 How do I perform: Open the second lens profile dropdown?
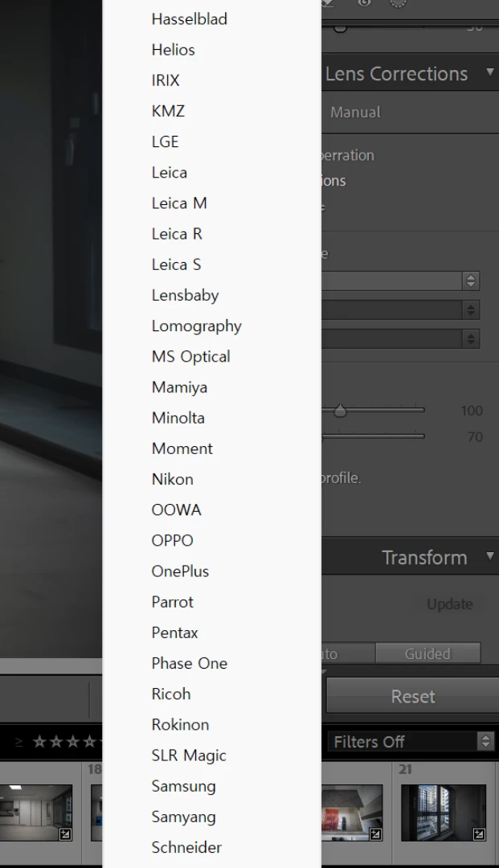pyautogui.click(x=471, y=310)
